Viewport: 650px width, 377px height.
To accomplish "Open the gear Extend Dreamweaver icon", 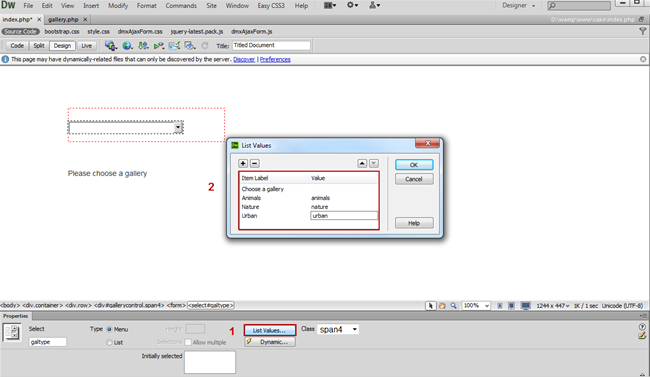I will [352, 5].
